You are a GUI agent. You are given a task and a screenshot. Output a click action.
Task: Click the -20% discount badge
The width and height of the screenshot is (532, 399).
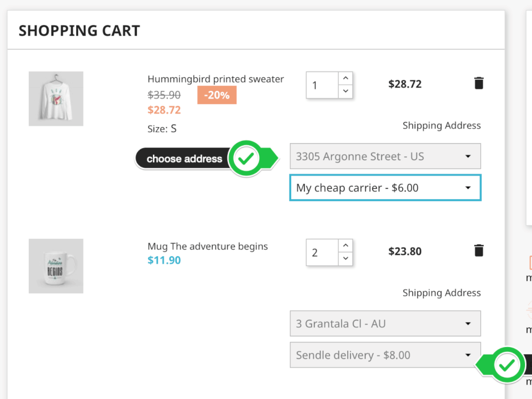tap(217, 95)
